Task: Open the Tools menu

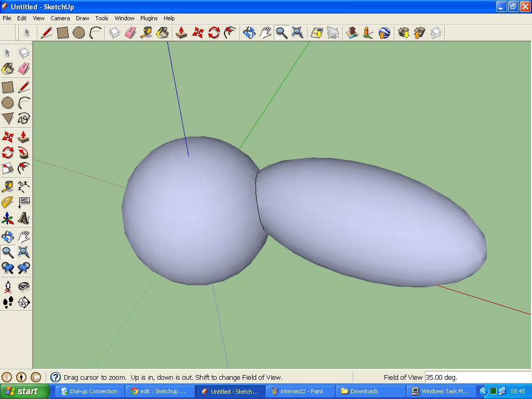Action: 101,18
